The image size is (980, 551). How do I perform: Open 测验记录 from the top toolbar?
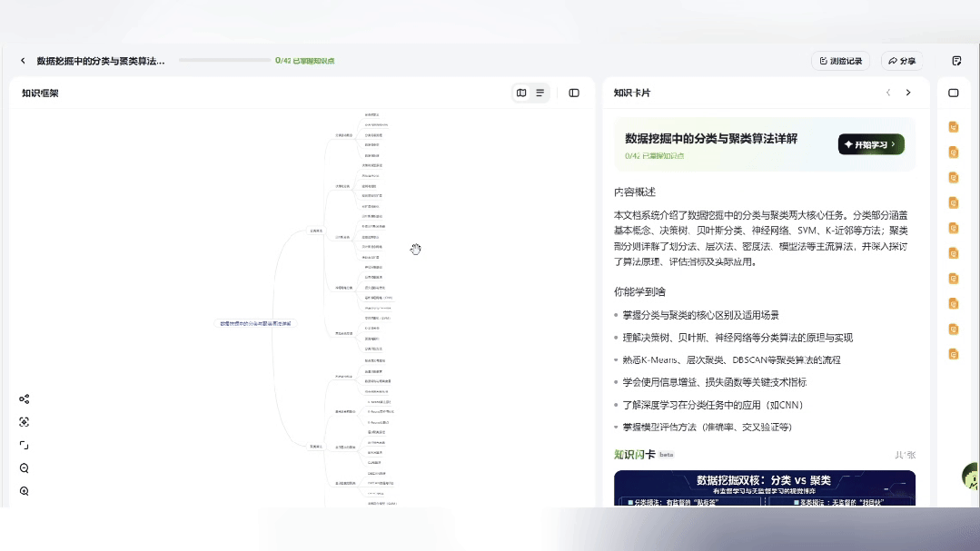click(x=840, y=60)
